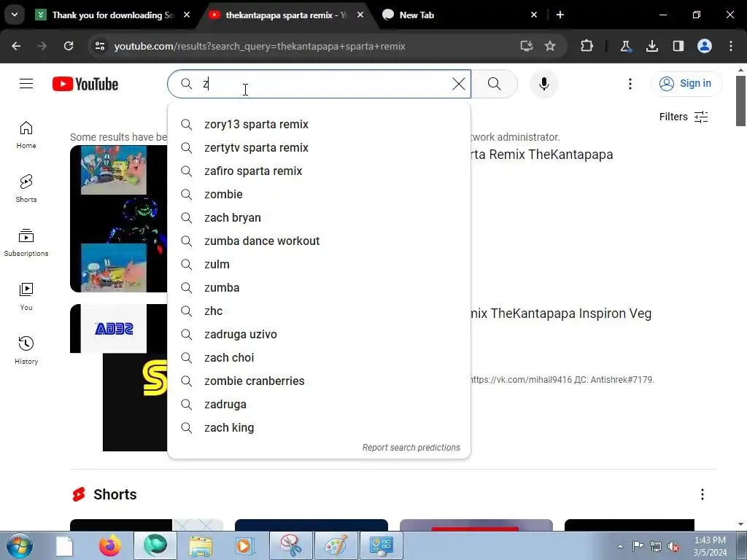Click the browser Back arrow

pos(16,46)
